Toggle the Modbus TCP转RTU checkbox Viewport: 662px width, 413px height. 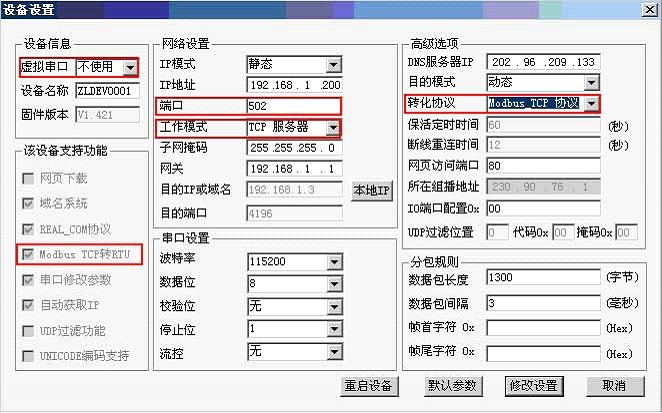[29, 255]
